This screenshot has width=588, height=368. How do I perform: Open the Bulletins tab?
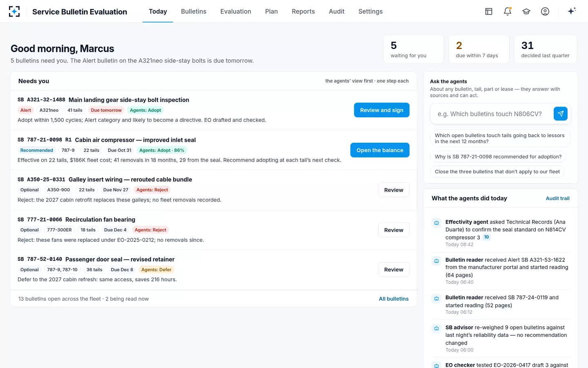pos(194,11)
